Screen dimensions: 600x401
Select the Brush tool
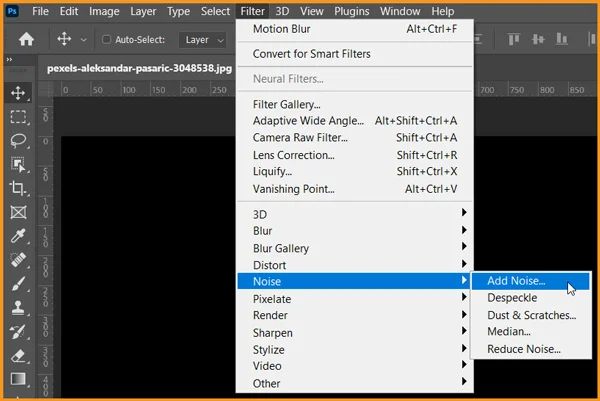coord(18,284)
